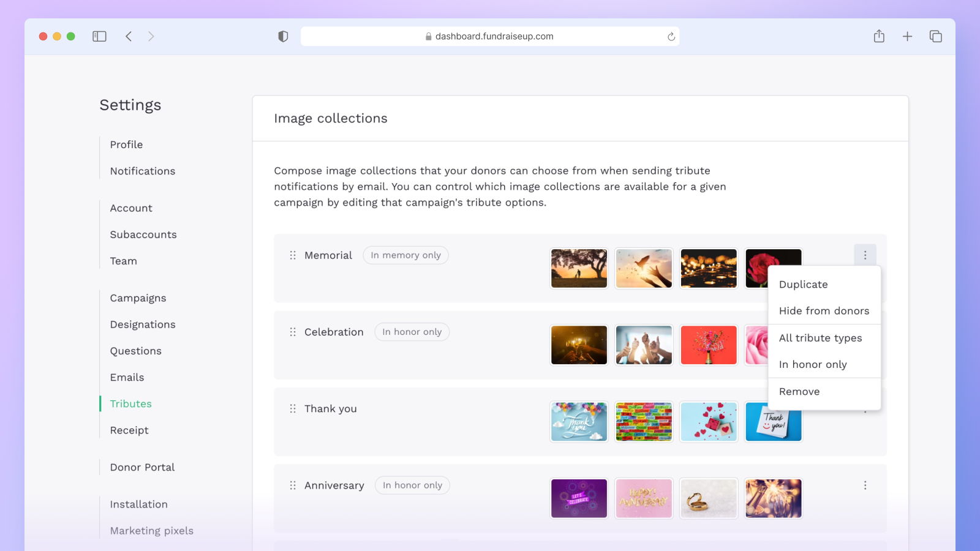
Task: Go back with the browser back arrow
Action: [129, 37]
